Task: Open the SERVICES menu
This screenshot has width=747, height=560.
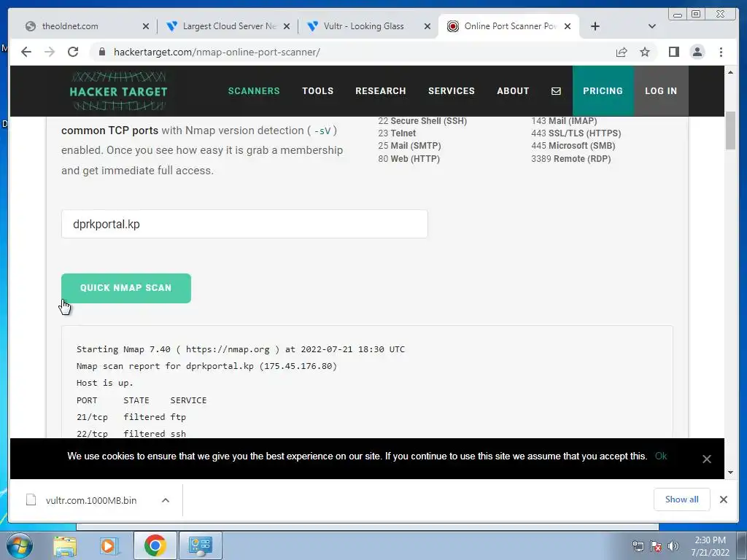Action: pos(451,91)
